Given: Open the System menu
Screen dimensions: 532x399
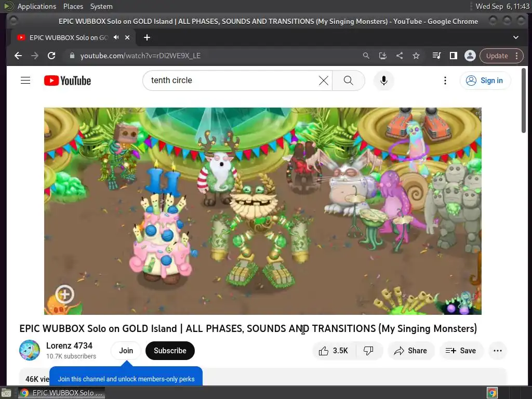Looking at the screenshot, I should [x=101, y=6].
